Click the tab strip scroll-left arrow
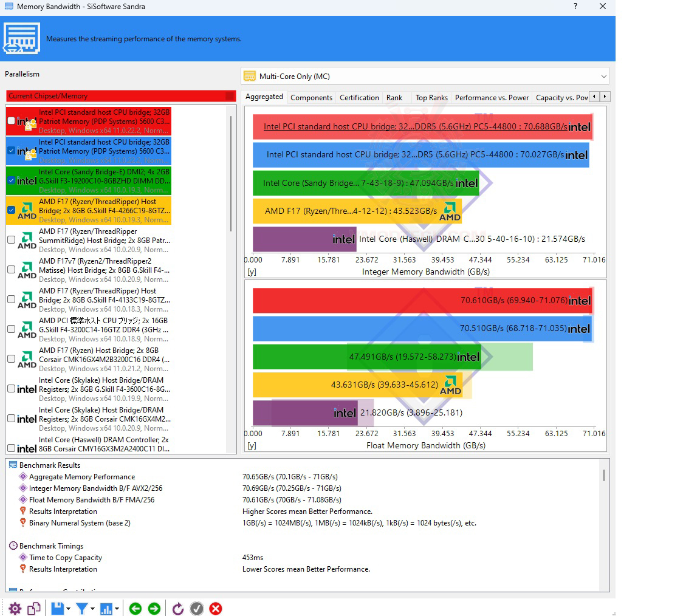The width and height of the screenshot is (700, 616). [x=594, y=97]
